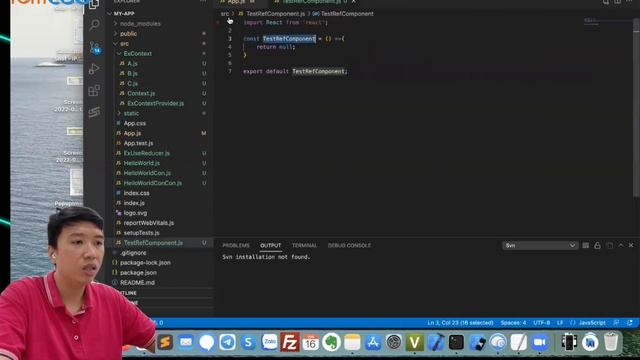Toggle output scroll lock

point(598,245)
